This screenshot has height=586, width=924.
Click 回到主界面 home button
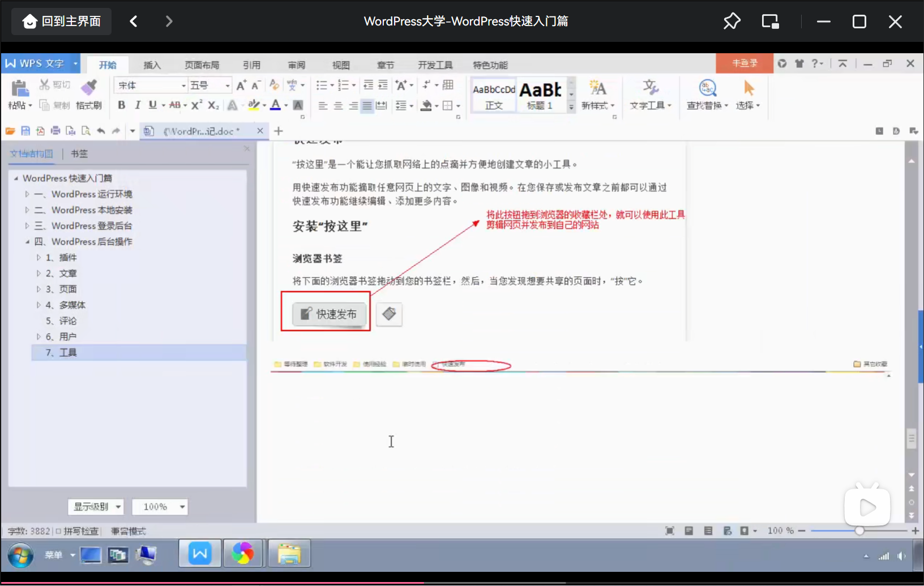tap(61, 22)
